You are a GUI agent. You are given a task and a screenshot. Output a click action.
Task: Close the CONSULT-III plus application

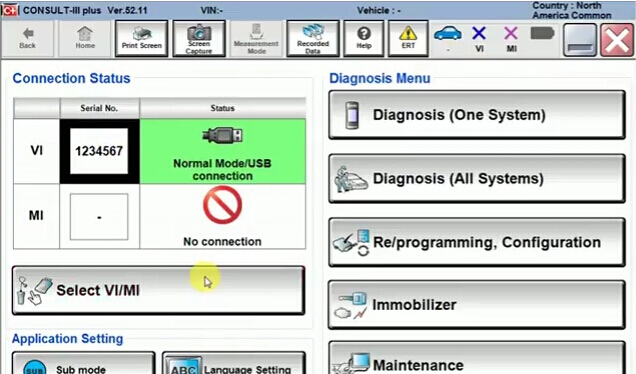pos(617,39)
